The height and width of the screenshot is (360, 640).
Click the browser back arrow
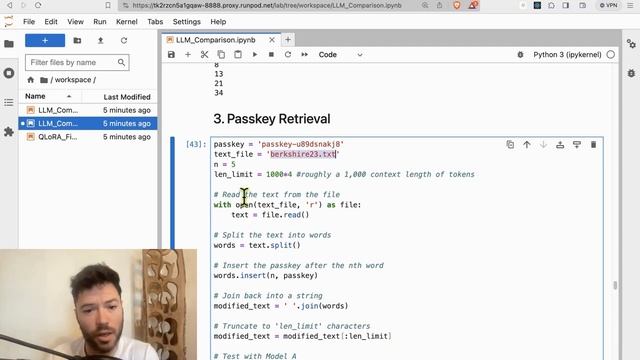click(x=9, y=5)
